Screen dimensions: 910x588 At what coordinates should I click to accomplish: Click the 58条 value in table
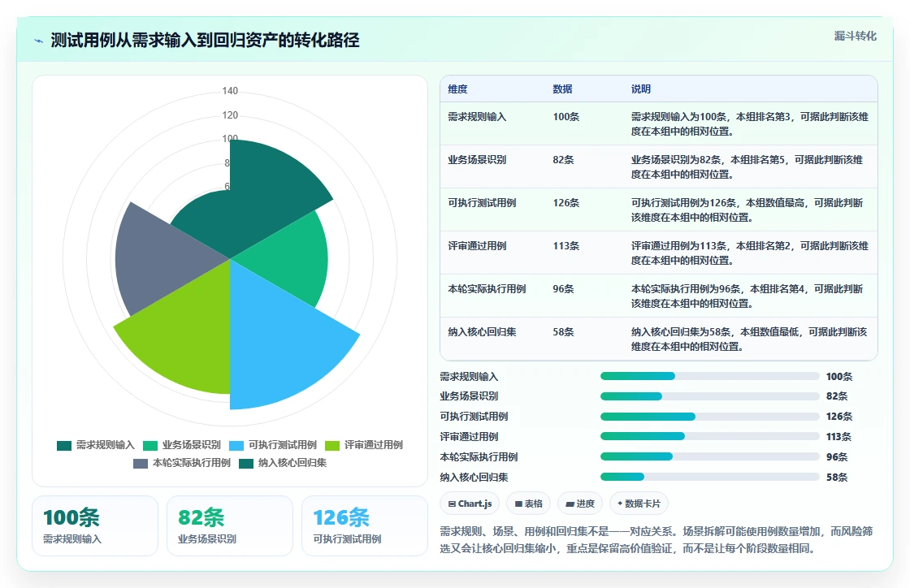click(x=563, y=331)
